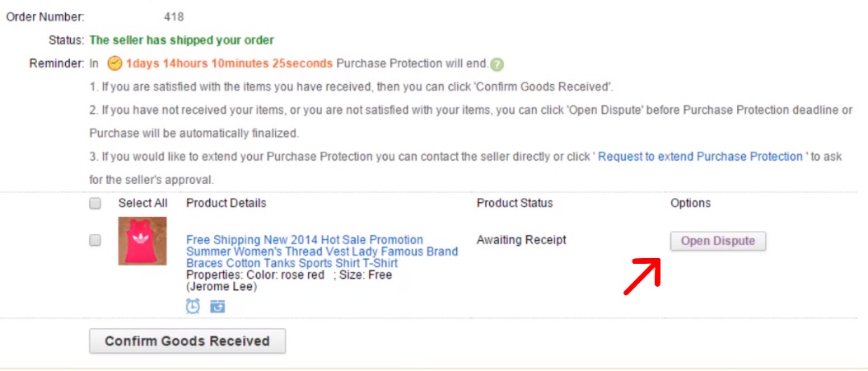Click the seller name Jerome Lee
The width and height of the screenshot is (868, 371).
tap(222, 287)
